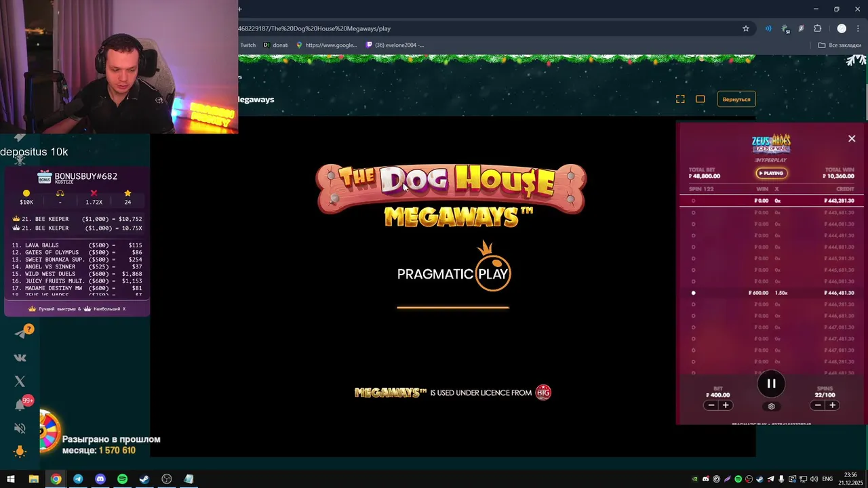Screen dimensions: 868x488
Task: Open Discord from taskbar
Action: 100,479
